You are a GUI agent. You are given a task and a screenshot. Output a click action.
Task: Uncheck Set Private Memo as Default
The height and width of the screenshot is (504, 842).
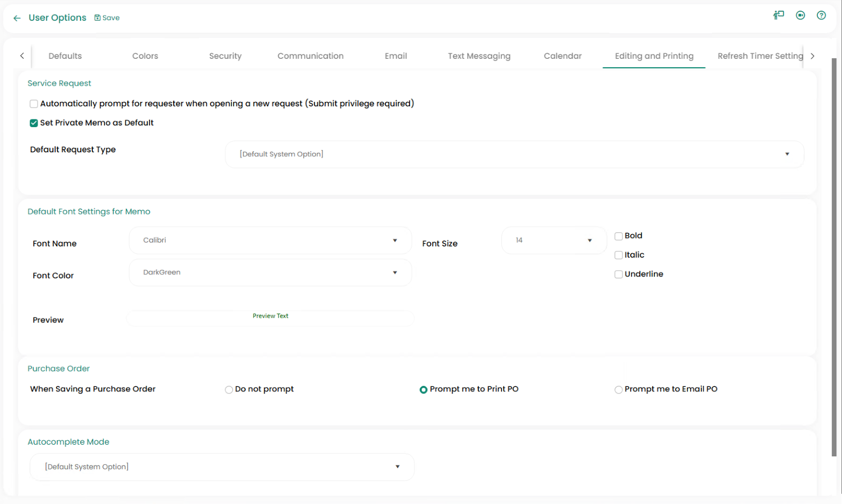coord(34,123)
